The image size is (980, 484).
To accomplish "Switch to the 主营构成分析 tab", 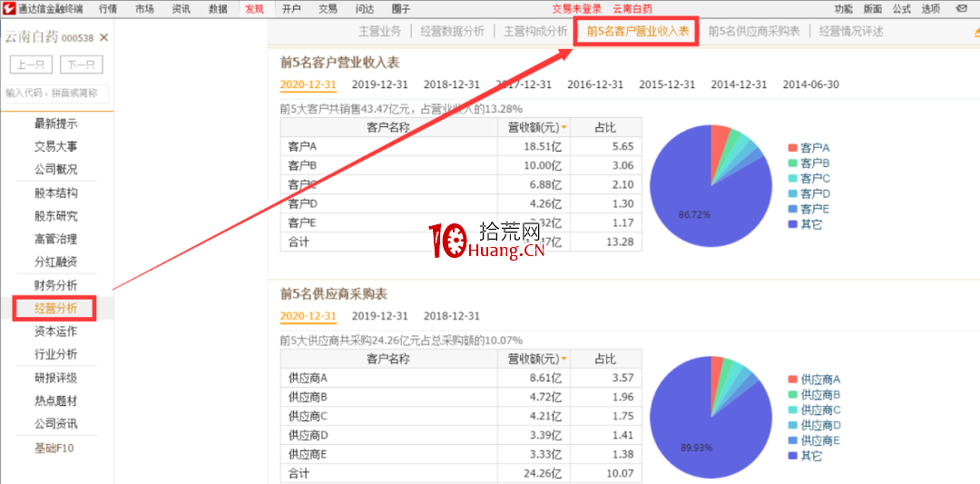I will point(535,32).
